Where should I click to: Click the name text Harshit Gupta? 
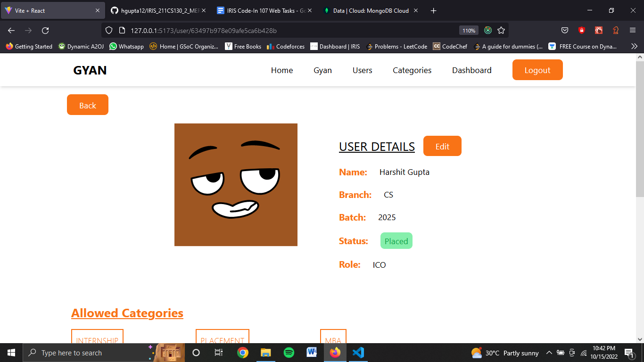point(405,172)
